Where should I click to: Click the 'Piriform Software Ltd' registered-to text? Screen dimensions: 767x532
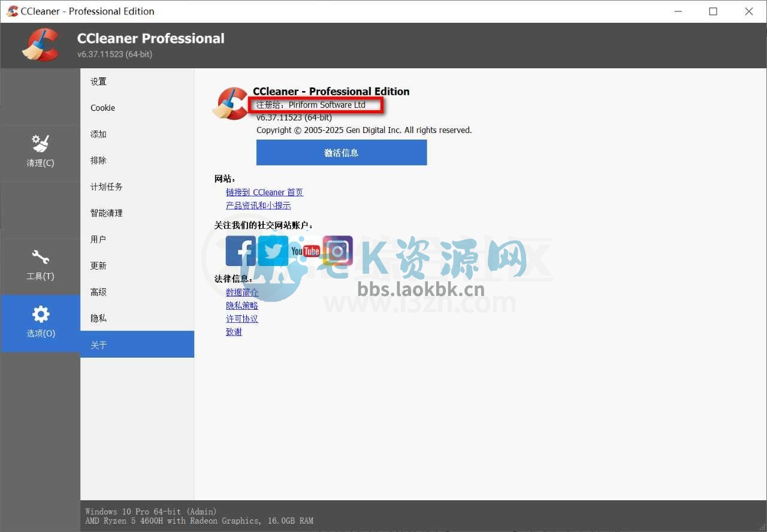pyautogui.click(x=327, y=105)
